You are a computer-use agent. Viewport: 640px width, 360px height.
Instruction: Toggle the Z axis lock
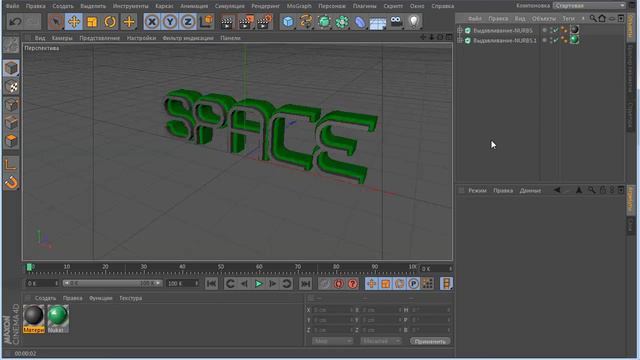188,22
